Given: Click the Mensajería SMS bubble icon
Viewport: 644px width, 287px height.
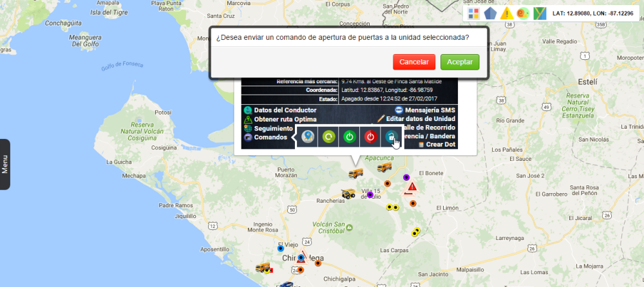Looking at the screenshot, I should tap(399, 110).
